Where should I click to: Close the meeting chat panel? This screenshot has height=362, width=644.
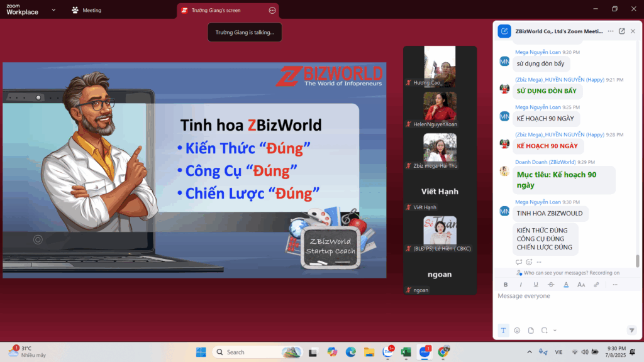click(633, 31)
